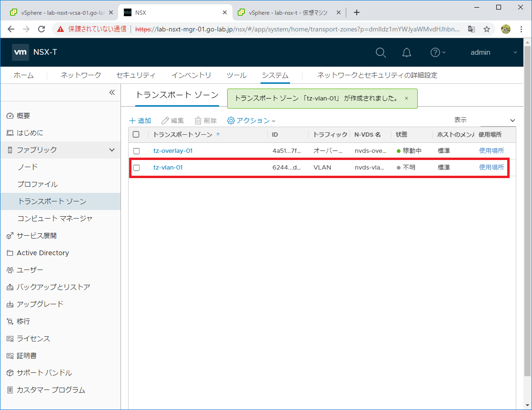This screenshot has height=410, width=532.
Task: Click the bookmark star icon in address bar
Action: click(487, 29)
